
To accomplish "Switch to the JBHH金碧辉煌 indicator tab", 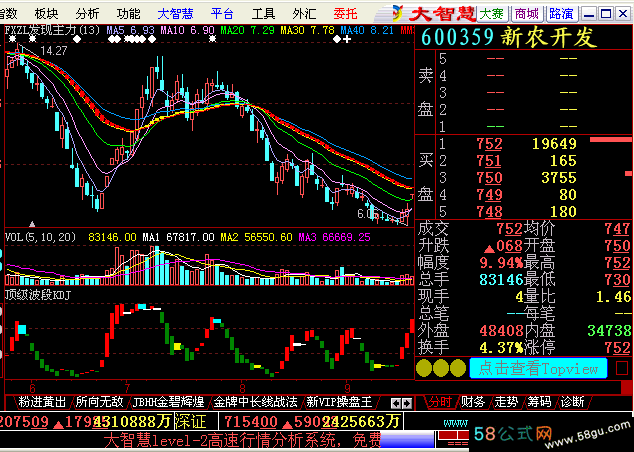I will (x=168, y=402).
